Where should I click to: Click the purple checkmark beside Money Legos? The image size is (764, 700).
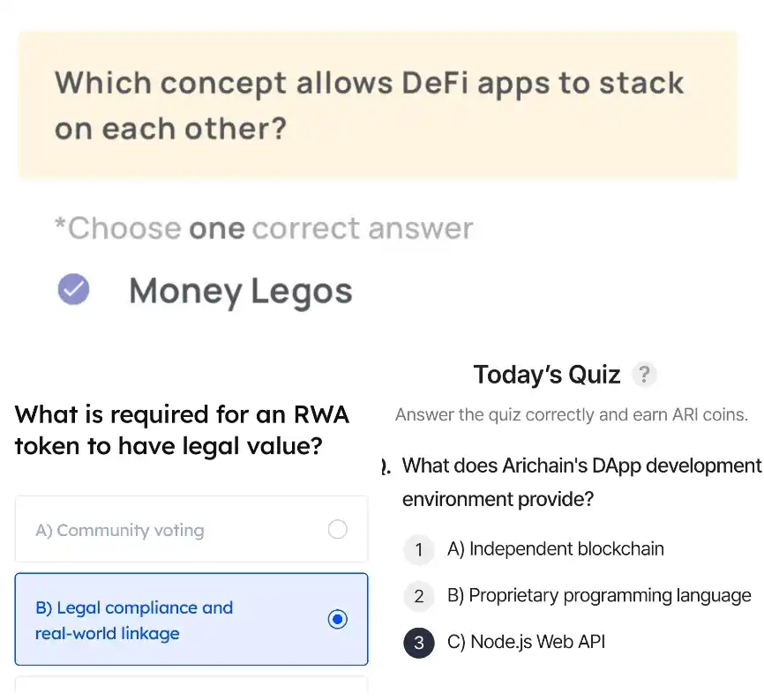73,289
